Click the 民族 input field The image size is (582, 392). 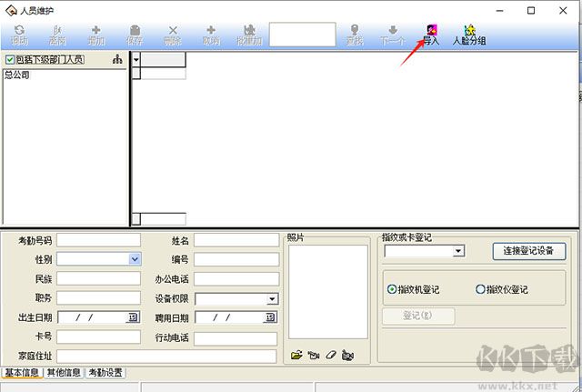point(99,278)
